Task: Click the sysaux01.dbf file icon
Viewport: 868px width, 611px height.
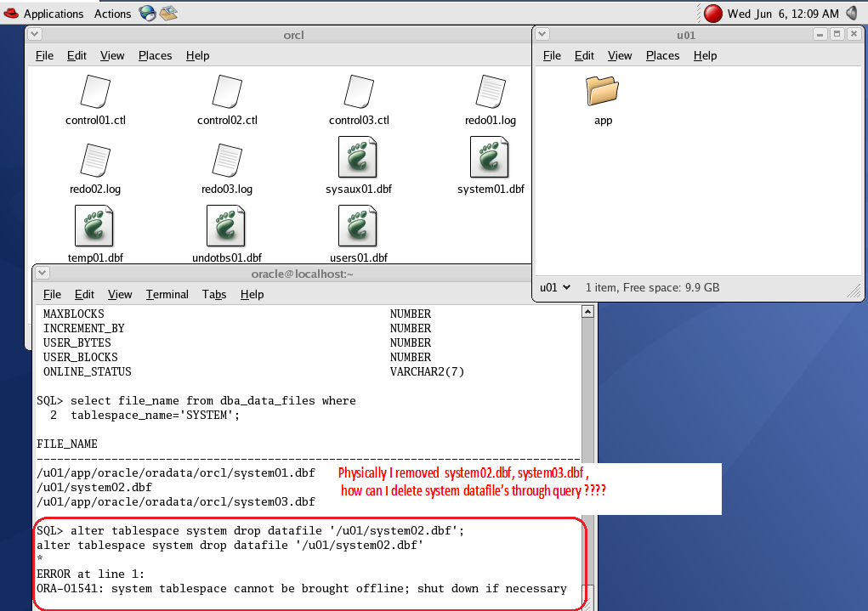Action: click(x=358, y=159)
